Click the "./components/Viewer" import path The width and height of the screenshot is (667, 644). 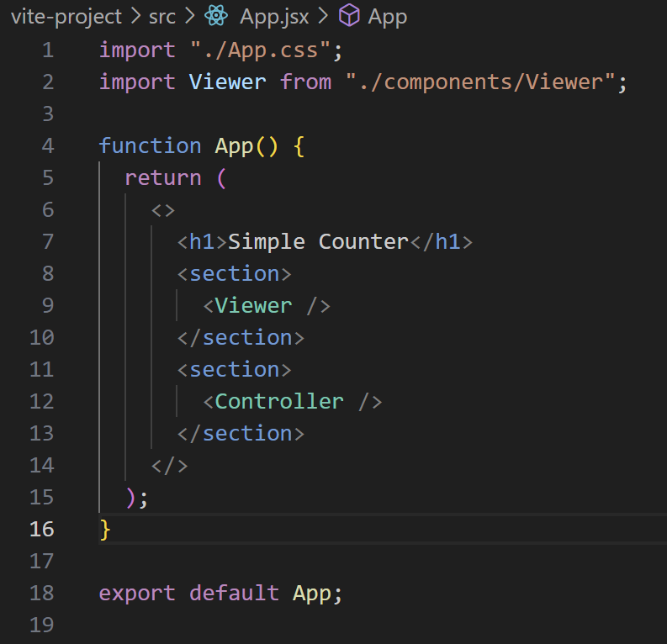480,82
